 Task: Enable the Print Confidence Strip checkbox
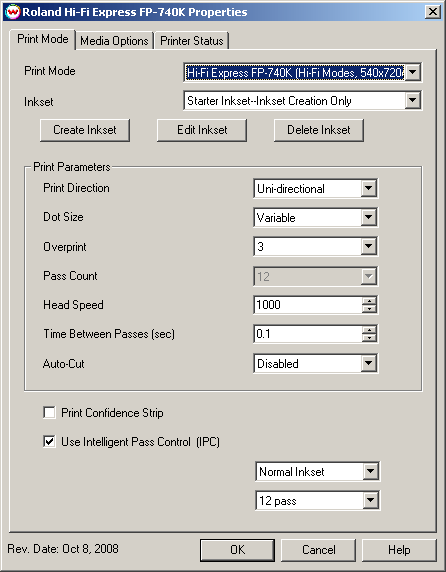tap(49, 413)
